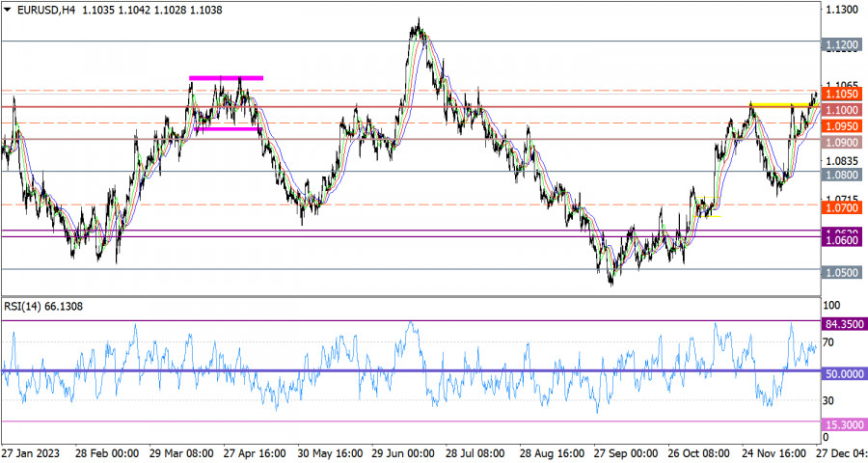Image resolution: width=868 pixels, height=463 pixels.
Task: Click the purple 1.0600 price tag
Action: [842, 241]
